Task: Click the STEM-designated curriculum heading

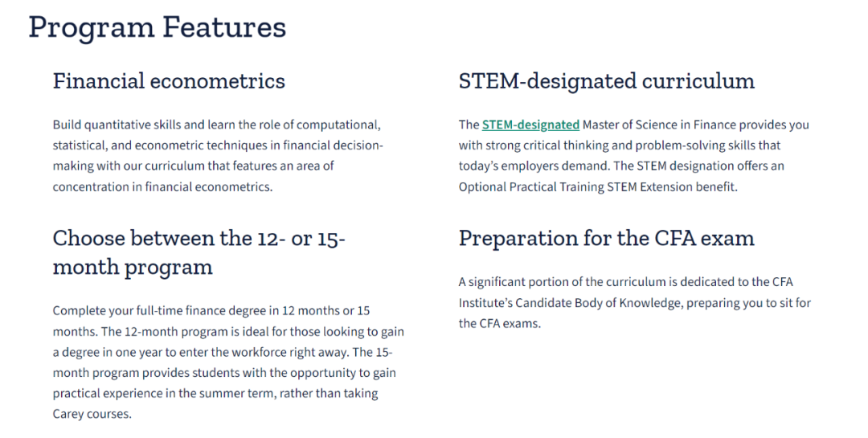Action: [x=607, y=81]
